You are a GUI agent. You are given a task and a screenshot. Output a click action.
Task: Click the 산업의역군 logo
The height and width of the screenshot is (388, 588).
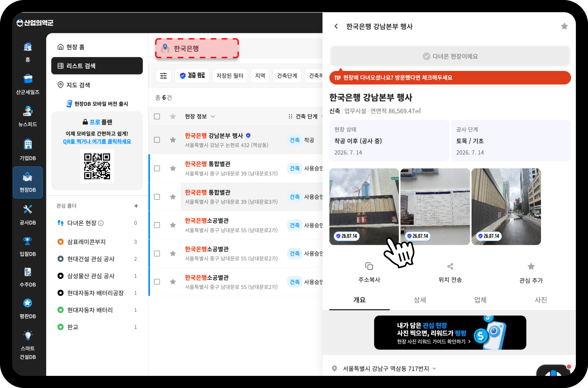coord(35,23)
